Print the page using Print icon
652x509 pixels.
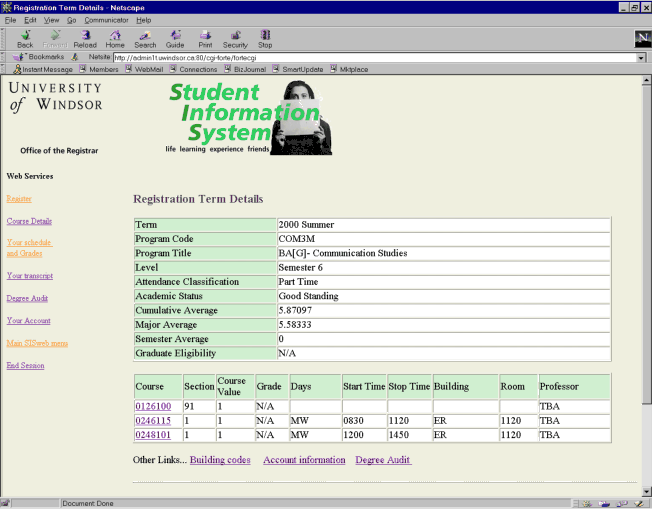[205, 38]
